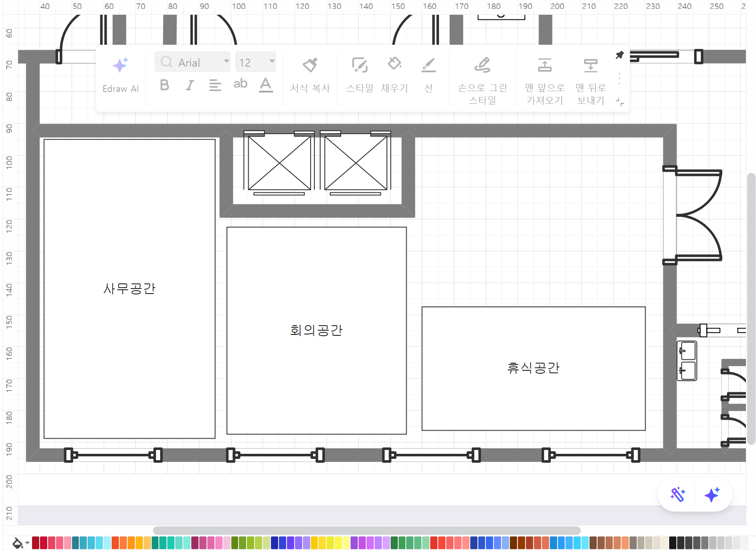
Task: Pick the dark brown palette swatch
Action: point(514,543)
